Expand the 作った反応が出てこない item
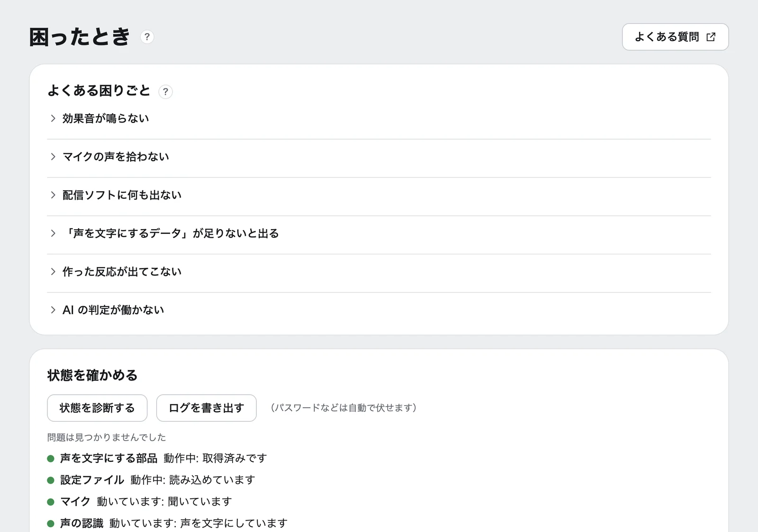The image size is (758, 532). coord(379,272)
